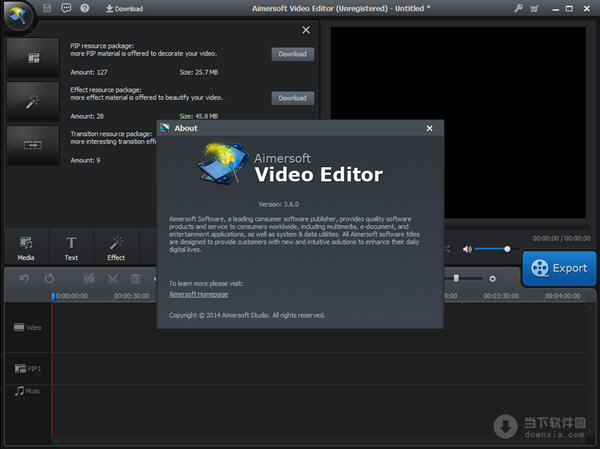Click the Version: 3.6.0 text
The width and height of the screenshot is (600, 449).
coord(279,204)
